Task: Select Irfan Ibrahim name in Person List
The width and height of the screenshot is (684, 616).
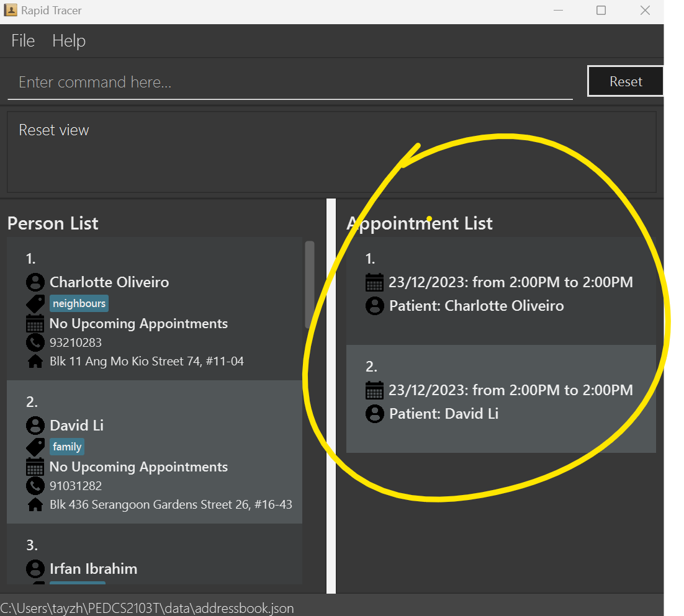Action: point(93,569)
